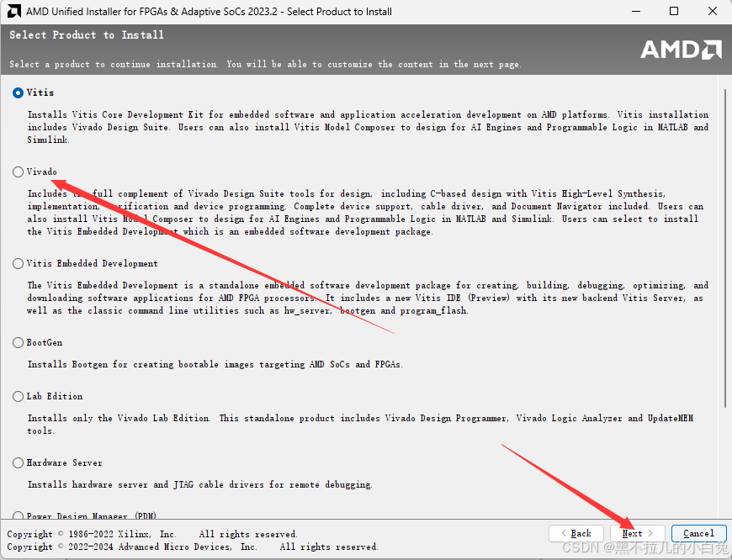Select Vitis Embedded Development radio button
Viewport: 732px width, 560px height.
(18, 264)
